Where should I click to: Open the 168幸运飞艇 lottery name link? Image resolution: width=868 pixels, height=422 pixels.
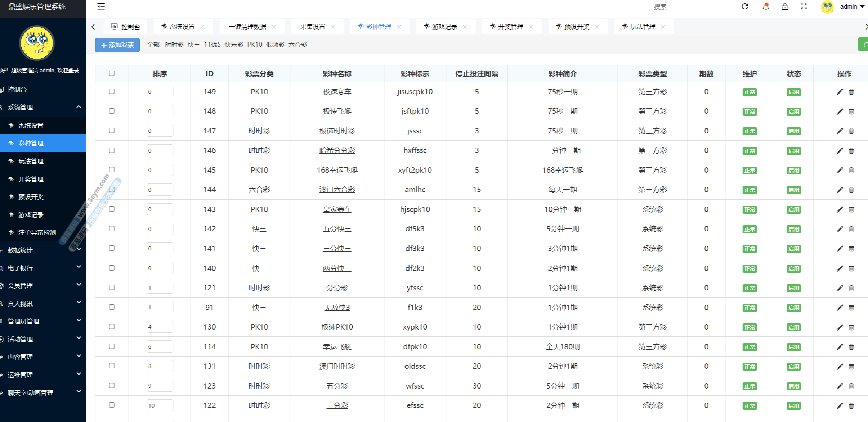[x=337, y=170]
